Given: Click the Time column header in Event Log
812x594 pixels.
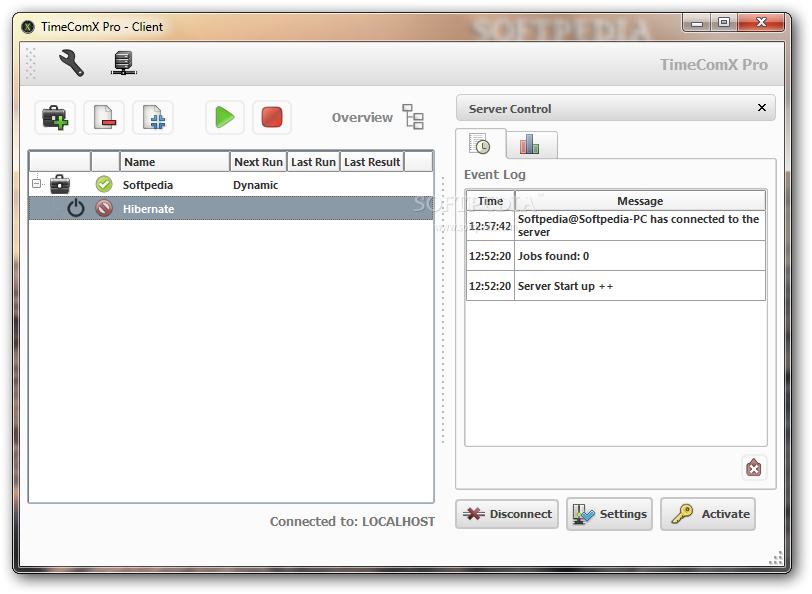Looking at the screenshot, I should coord(490,200).
